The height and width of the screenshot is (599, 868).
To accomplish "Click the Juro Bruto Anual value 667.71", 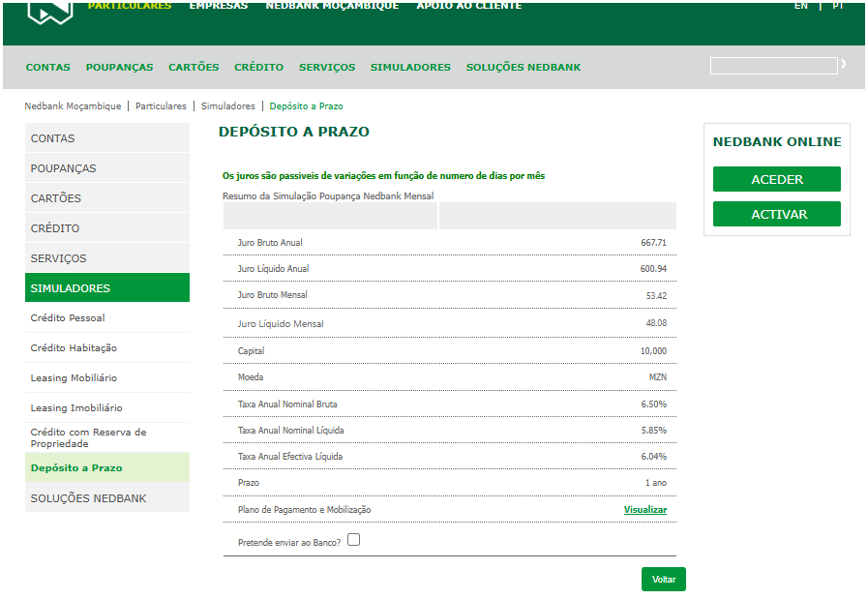I will [654, 243].
